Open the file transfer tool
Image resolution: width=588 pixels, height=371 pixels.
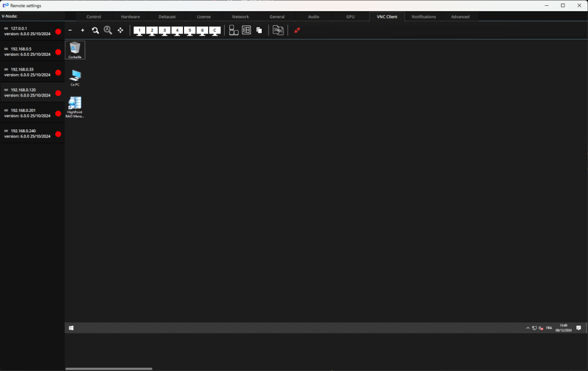[278, 30]
